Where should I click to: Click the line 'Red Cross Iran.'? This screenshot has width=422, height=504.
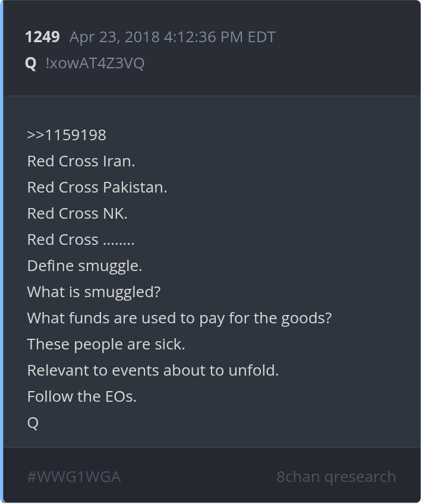click(x=81, y=161)
